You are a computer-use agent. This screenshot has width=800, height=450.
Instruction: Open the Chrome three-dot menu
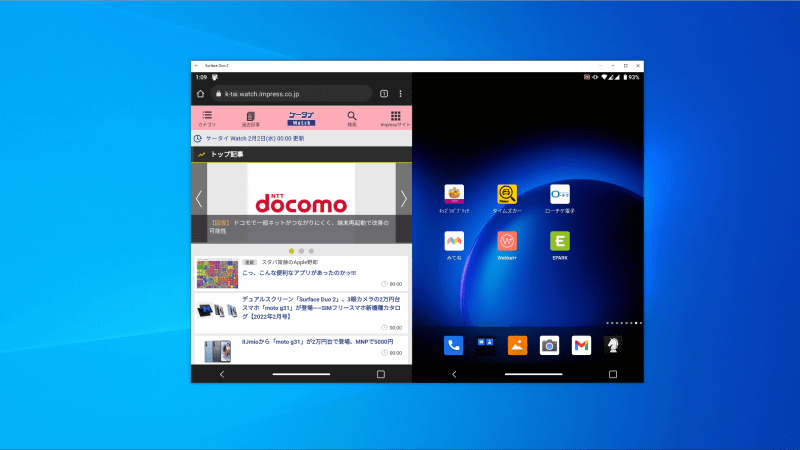[x=401, y=94]
